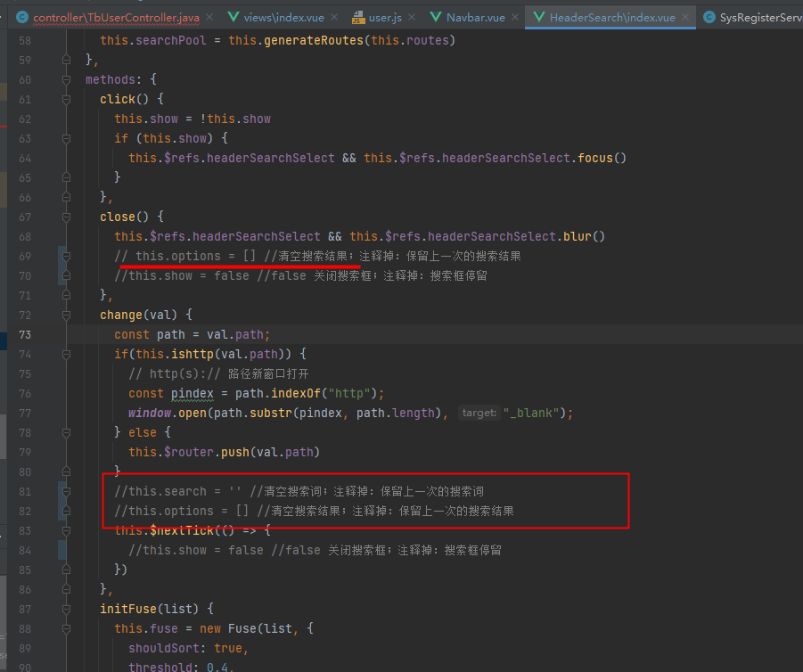Select the HeaderSearch\index.vue tab
Screen dimensions: 803x672
(612, 18)
